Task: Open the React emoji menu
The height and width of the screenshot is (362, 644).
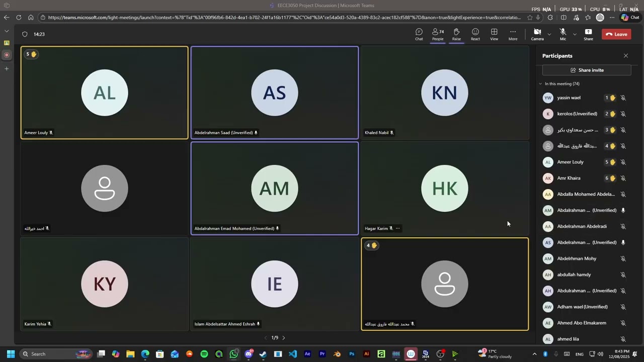Action: 475,34
